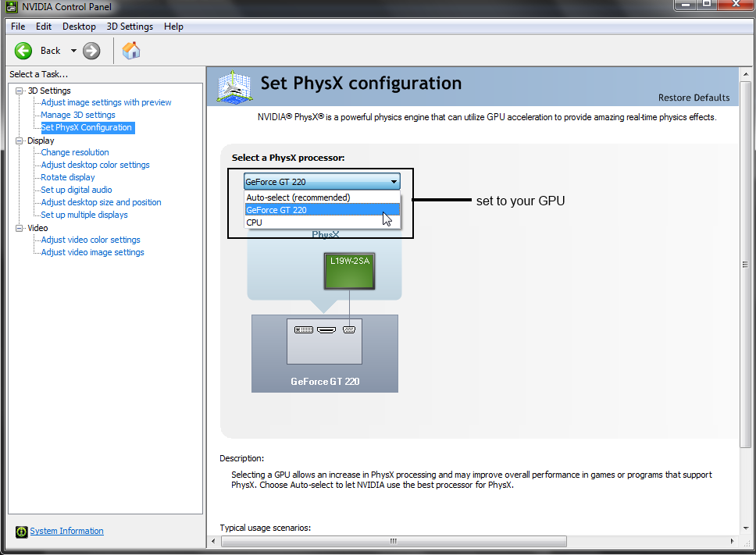756x555 pixels.
Task: Collapse the Video tree node
Action: point(20,228)
